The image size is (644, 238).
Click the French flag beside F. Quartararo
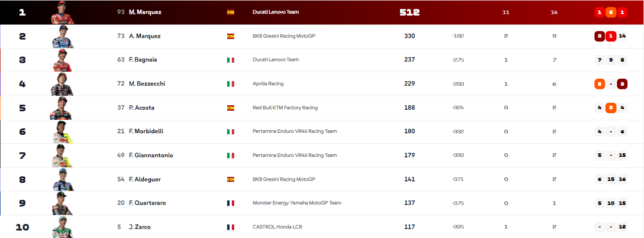coord(231,203)
